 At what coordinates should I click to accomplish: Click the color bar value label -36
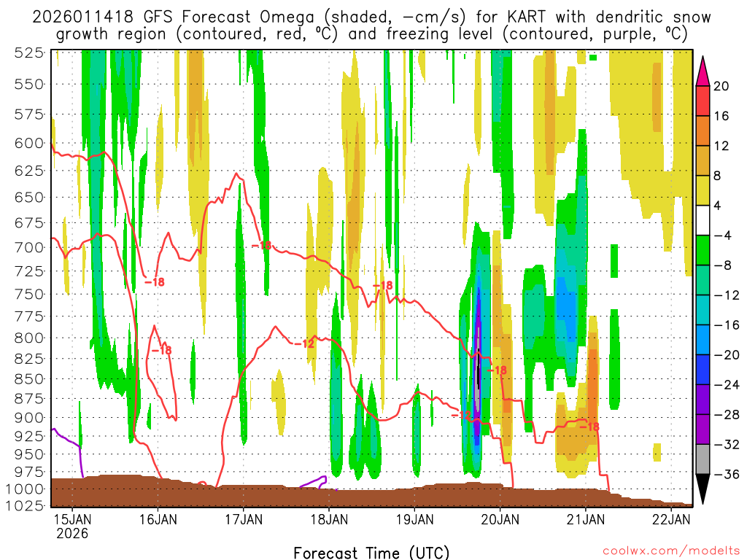[726, 474]
